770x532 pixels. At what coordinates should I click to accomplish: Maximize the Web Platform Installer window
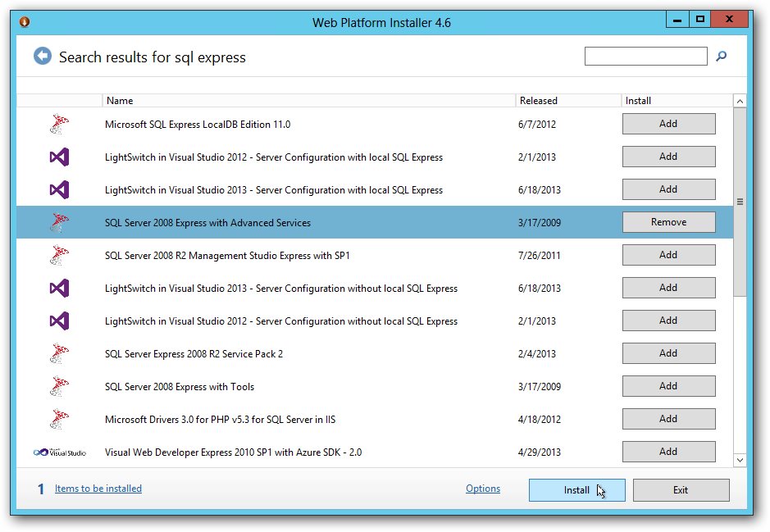click(x=699, y=20)
